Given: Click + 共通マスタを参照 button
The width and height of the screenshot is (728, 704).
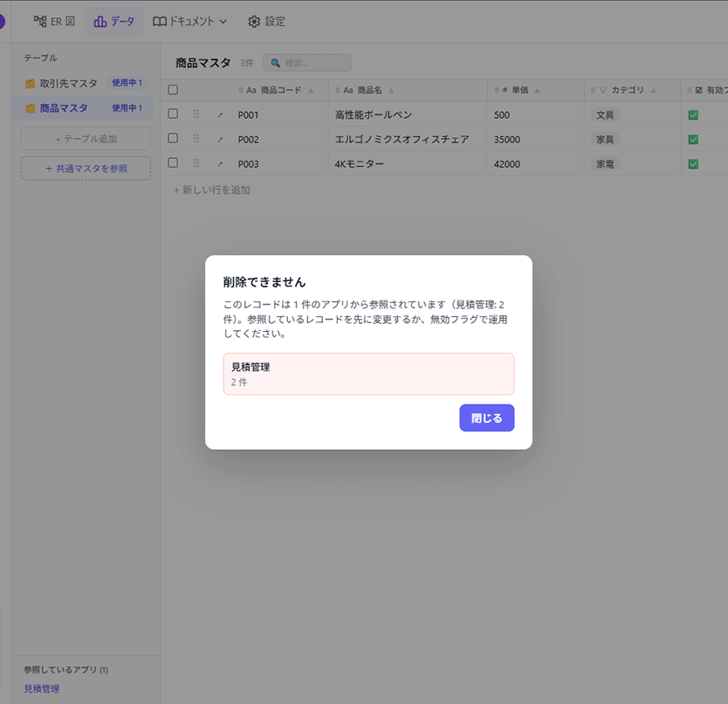Looking at the screenshot, I should [x=86, y=169].
